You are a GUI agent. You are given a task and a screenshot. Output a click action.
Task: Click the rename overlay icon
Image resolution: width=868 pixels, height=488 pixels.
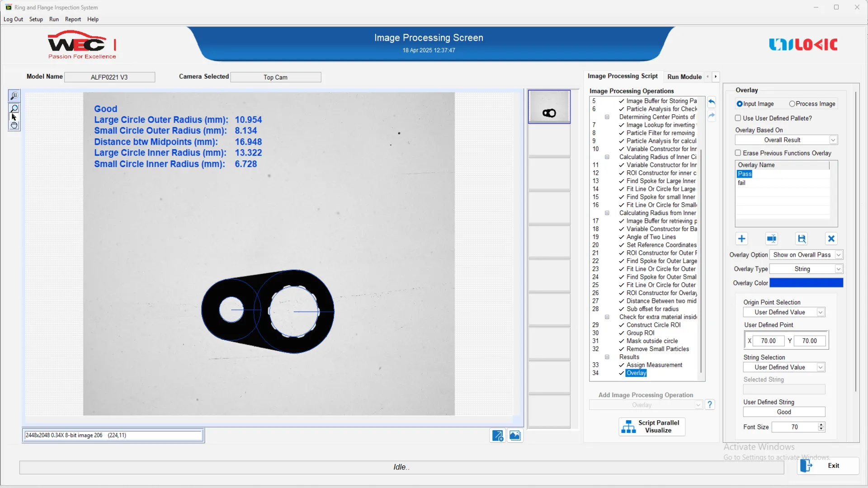click(x=771, y=239)
